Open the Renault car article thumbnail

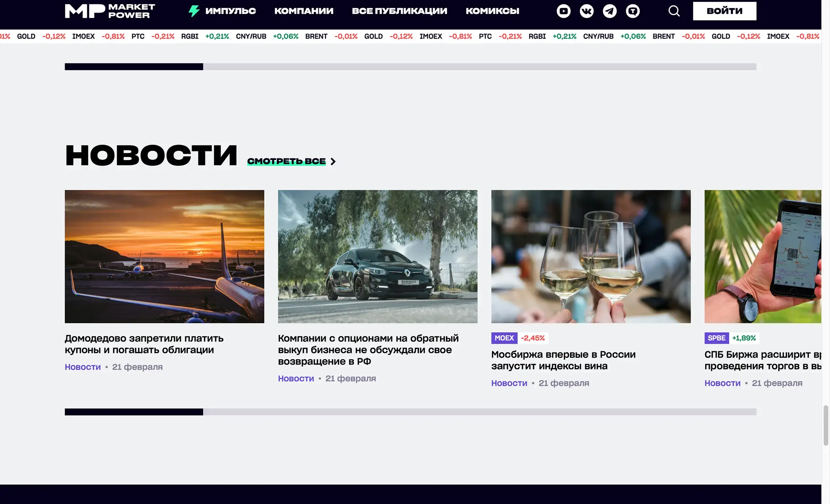point(378,256)
